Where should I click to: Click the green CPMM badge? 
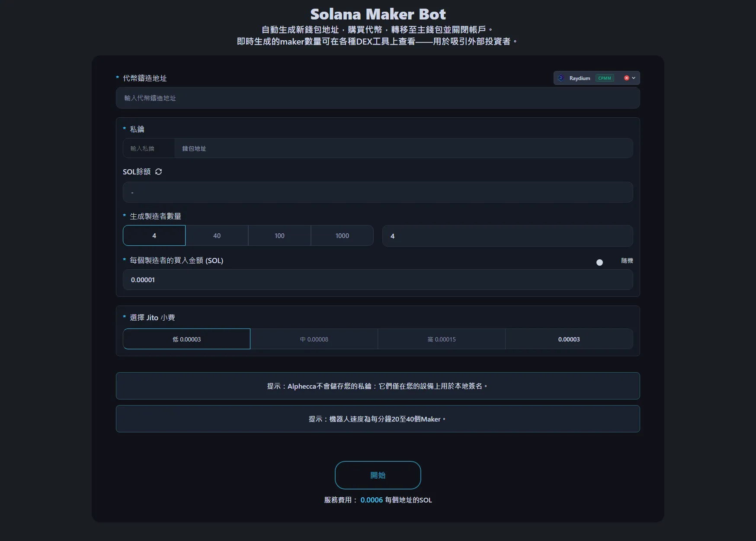[x=604, y=78]
